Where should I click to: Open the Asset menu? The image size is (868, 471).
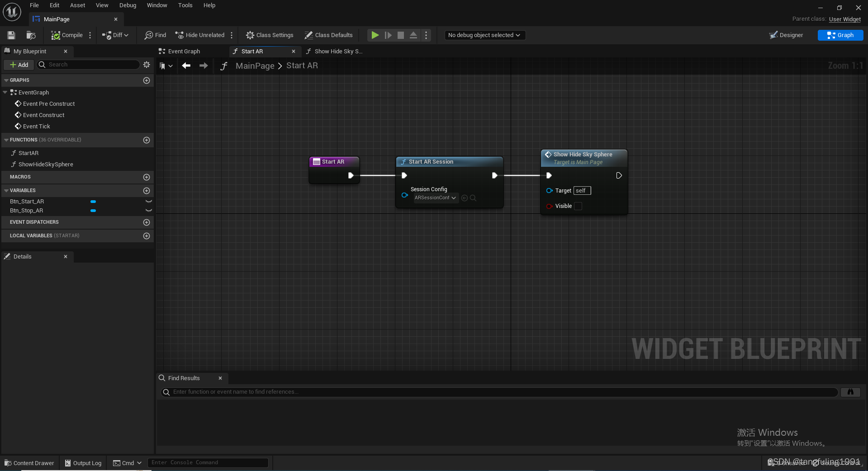[x=77, y=5]
